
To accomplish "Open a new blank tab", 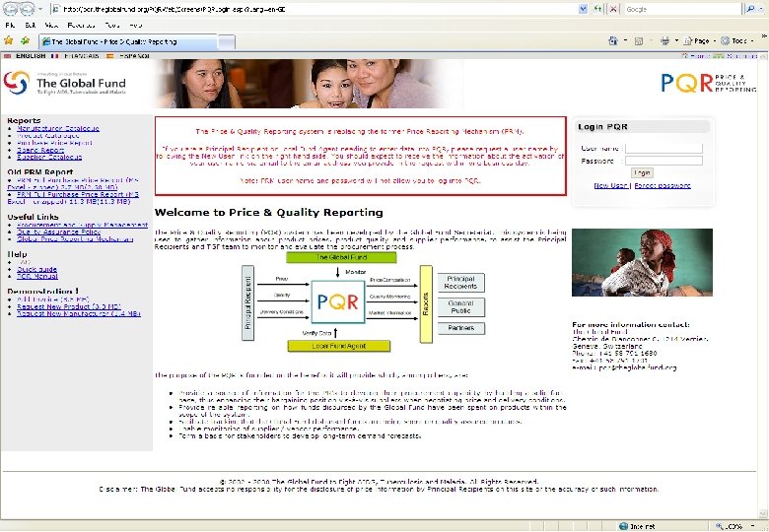I will click(x=226, y=42).
